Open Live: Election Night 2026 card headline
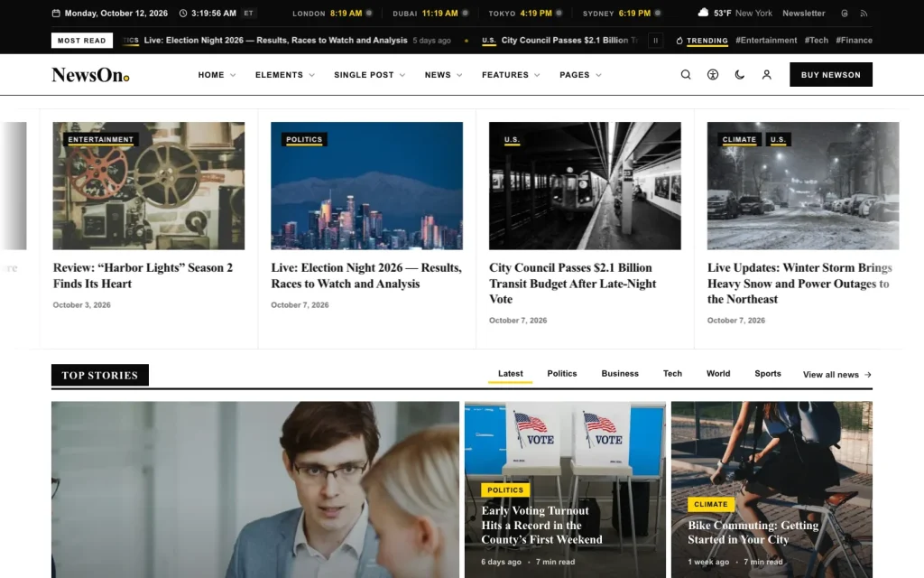 (x=366, y=275)
